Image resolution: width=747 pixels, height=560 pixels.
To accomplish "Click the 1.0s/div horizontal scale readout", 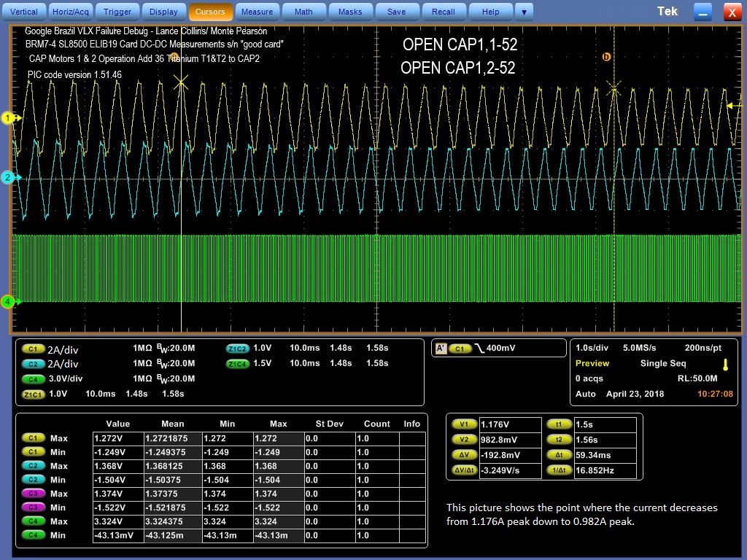I will 592,349.
